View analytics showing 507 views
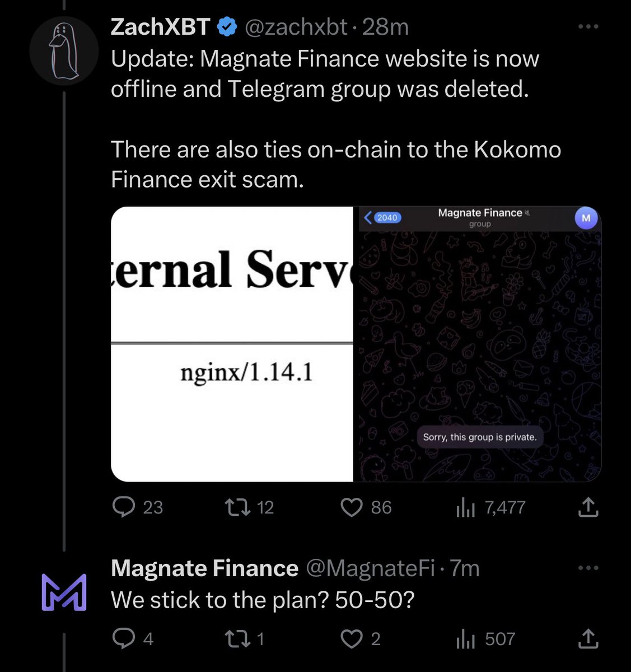The width and height of the screenshot is (631, 672). [x=485, y=639]
